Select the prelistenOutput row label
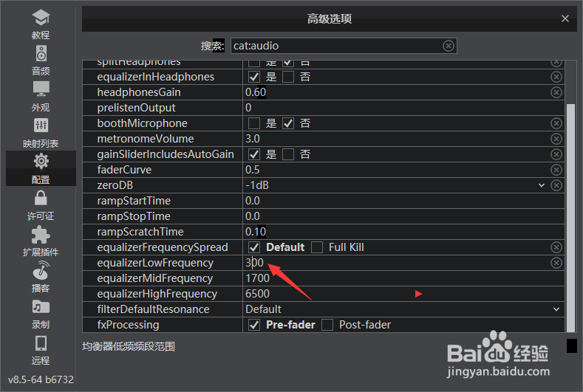 coord(137,108)
